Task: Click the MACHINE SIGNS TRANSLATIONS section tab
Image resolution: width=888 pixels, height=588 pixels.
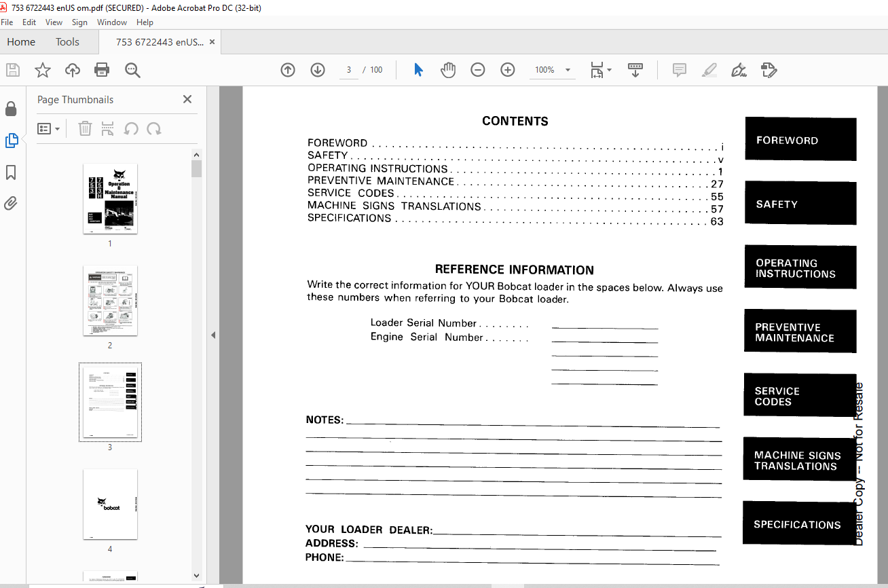Action: click(x=800, y=459)
